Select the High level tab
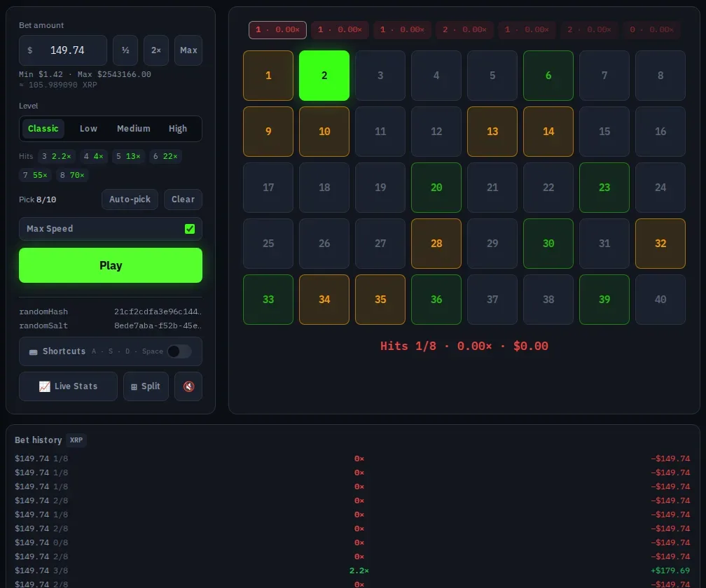This screenshot has height=588, width=706. click(x=178, y=129)
